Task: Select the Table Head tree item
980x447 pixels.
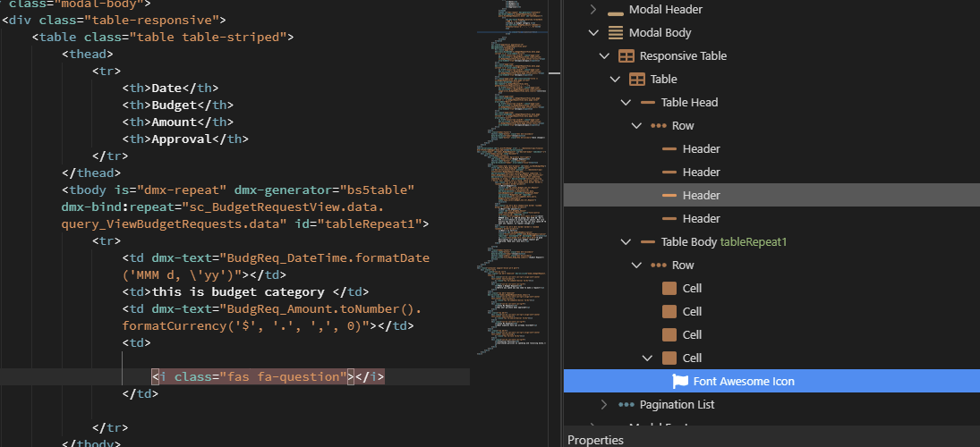Action: pyautogui.click(x=689, y=103)
